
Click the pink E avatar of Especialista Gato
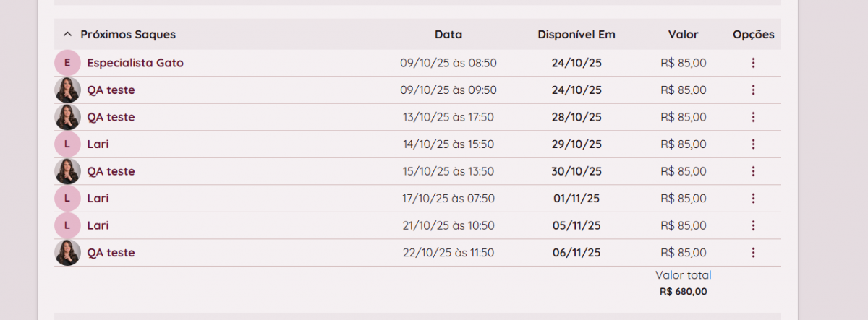click(67, 63)
